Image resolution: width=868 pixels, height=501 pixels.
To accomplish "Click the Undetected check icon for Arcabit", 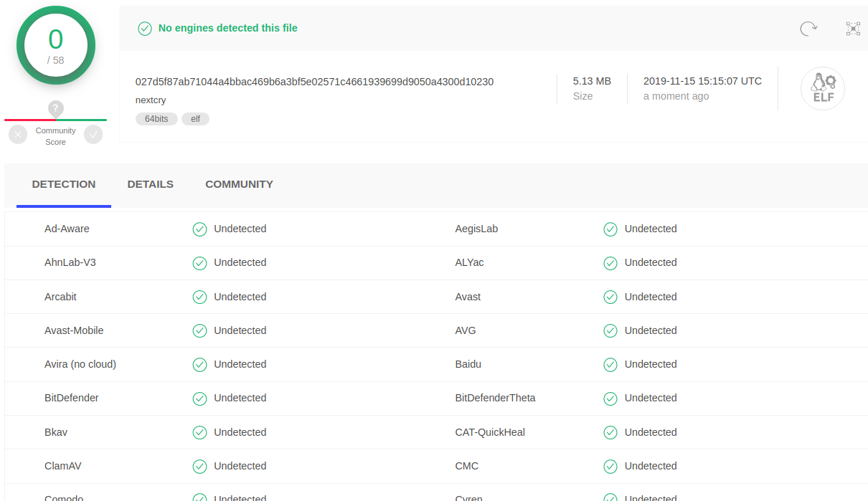I will click(199, 297).
